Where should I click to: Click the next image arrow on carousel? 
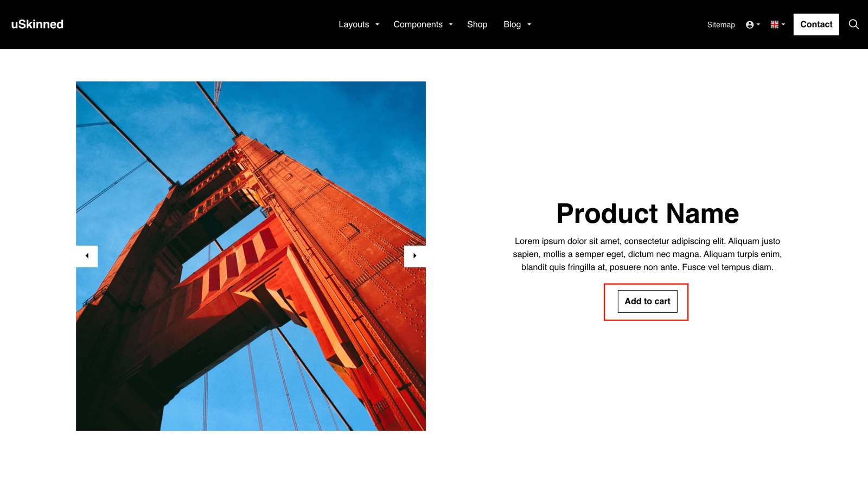(x=414, y=255)
